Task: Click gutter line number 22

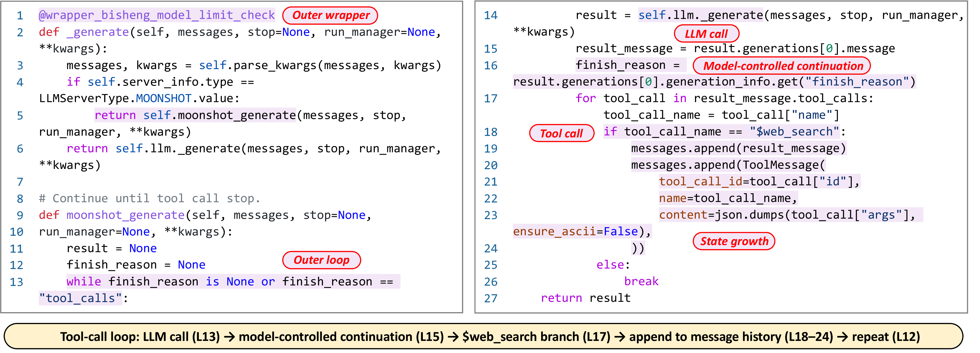Action: [490, 199]
